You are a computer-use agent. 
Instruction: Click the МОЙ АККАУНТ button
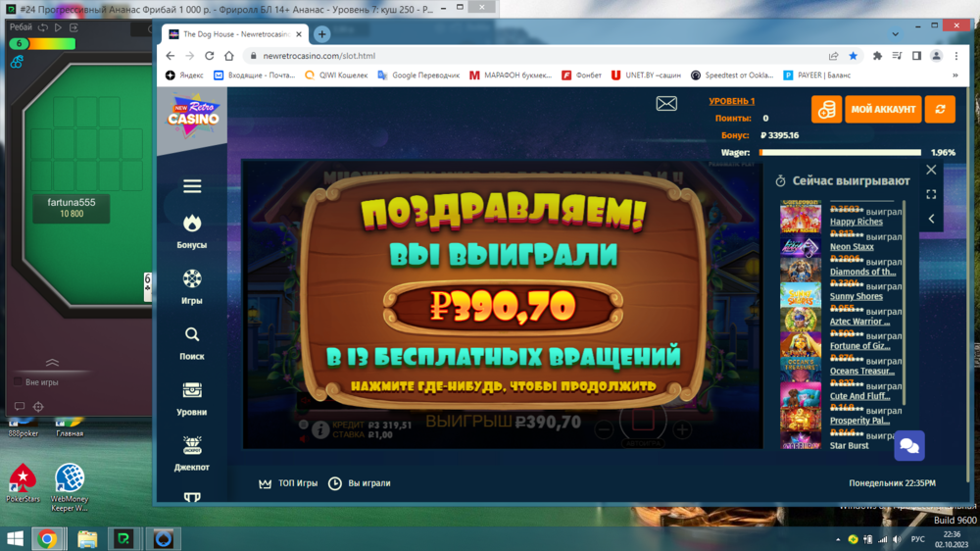[x=883, y=109]
